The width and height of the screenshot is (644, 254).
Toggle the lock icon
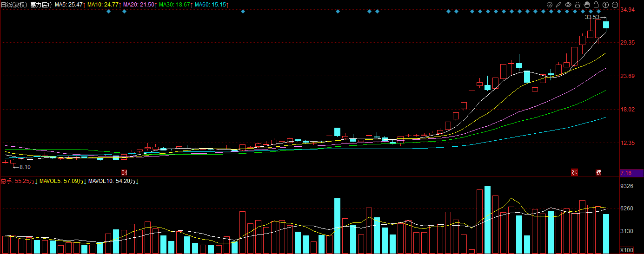(596, 5)
